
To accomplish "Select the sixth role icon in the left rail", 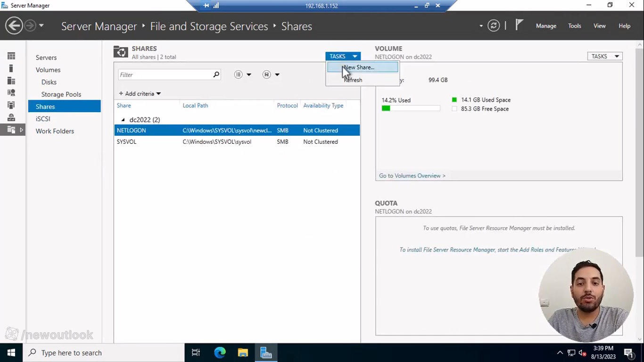I will point(11,117).
